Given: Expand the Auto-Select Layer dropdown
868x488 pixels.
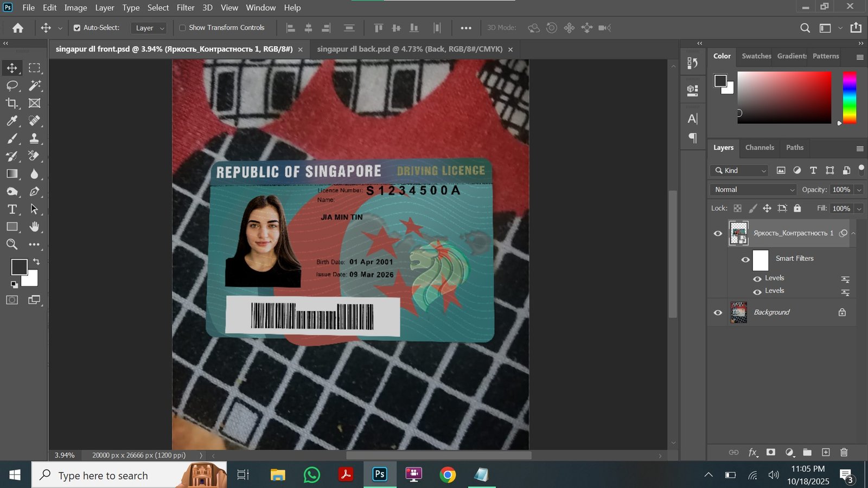Looking at the screenshot, I should [x=149, y=28].
